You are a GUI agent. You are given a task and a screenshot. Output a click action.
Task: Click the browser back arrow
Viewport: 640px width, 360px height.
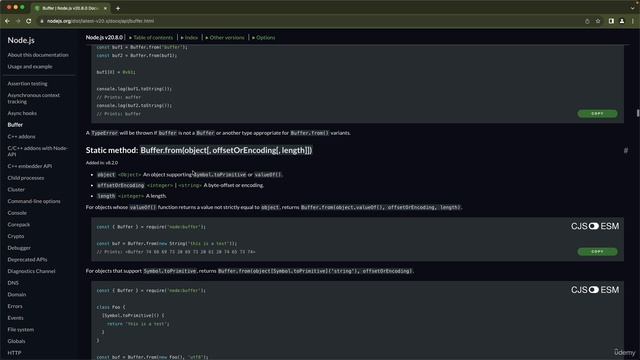7,21
